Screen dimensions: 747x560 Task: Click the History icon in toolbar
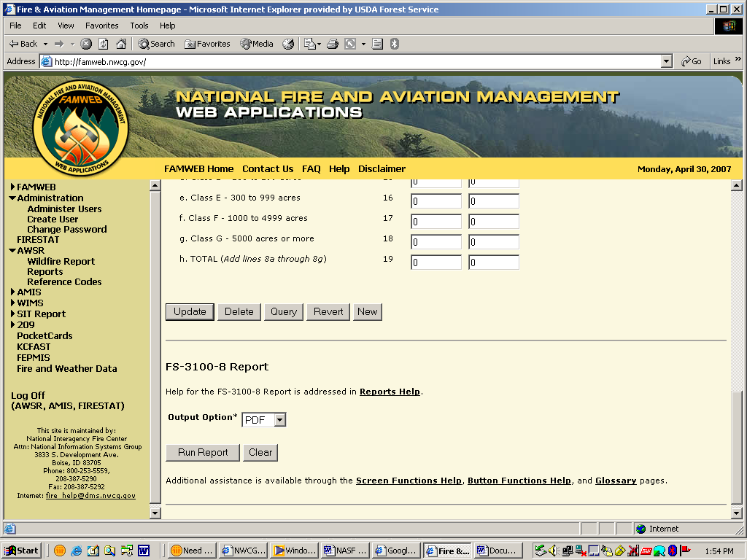(288, 44)
